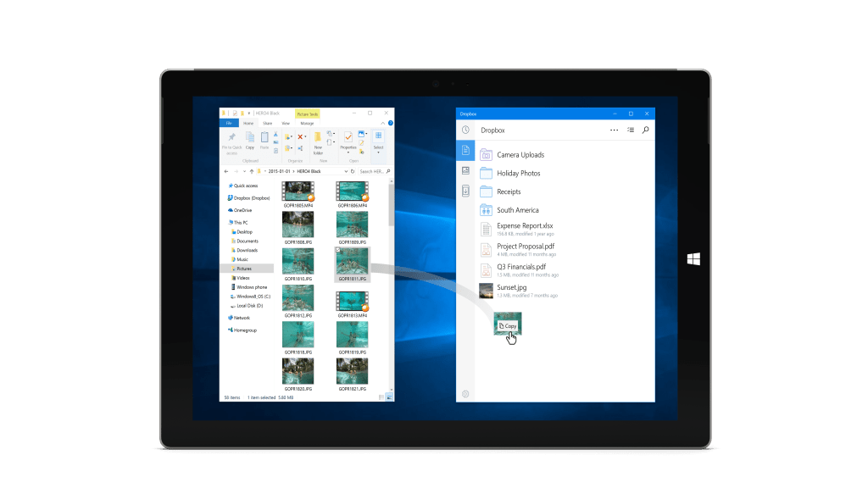Click the Up arrow in File Explorer navigation

(x=252, y=171)
